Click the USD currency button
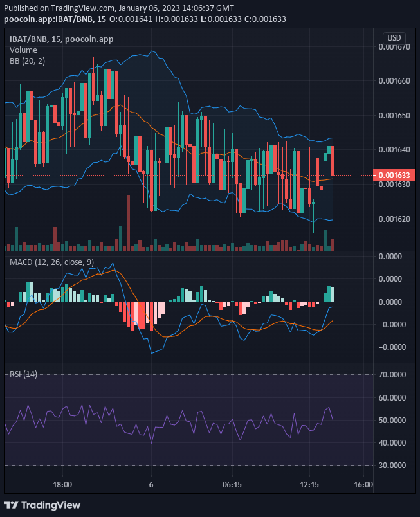 [x=394, y=37]
